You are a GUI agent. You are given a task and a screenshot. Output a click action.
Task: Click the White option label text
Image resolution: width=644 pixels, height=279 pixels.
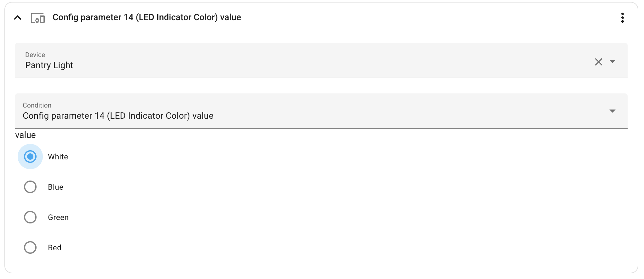[58, 157]
